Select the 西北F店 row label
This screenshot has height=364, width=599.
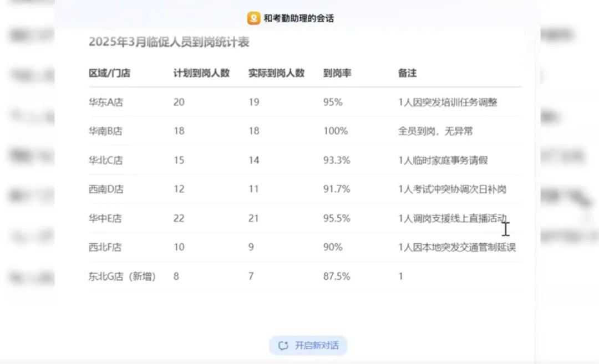105,247
